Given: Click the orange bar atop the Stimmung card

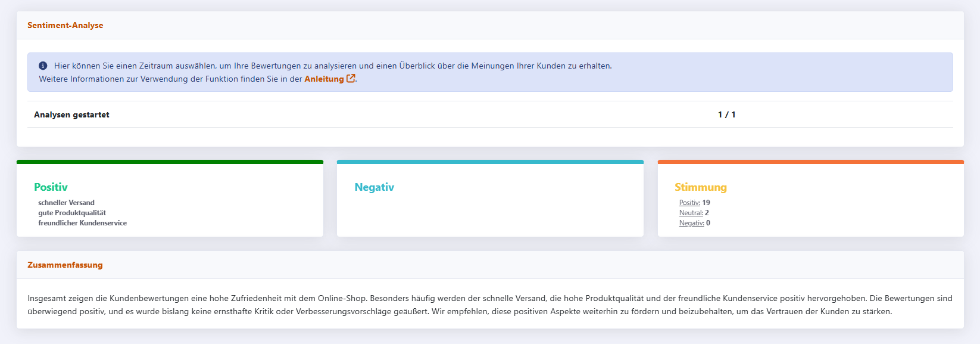Looking at the screenshot, I should click(810, 162).
